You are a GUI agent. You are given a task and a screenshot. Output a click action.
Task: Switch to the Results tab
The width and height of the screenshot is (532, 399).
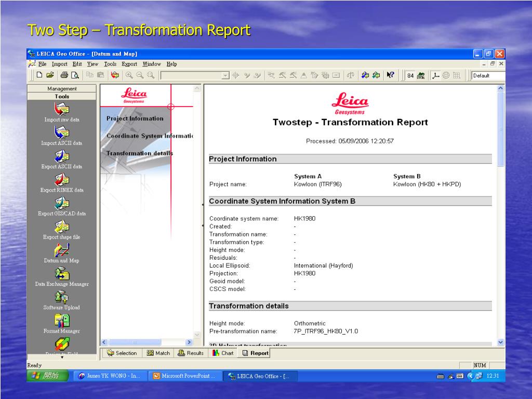tap(191, 353)
